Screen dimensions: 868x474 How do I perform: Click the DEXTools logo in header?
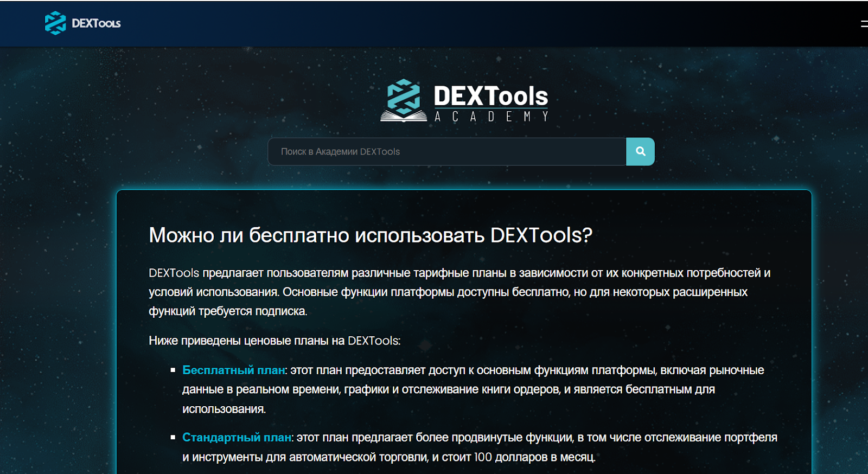(x=82, y=23)
